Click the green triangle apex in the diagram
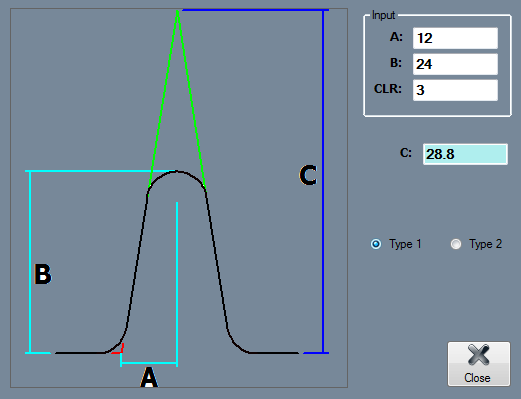 177,12
